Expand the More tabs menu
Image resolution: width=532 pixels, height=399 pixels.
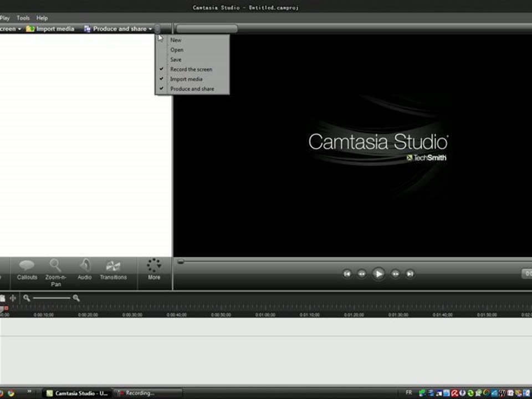(154, 269)
